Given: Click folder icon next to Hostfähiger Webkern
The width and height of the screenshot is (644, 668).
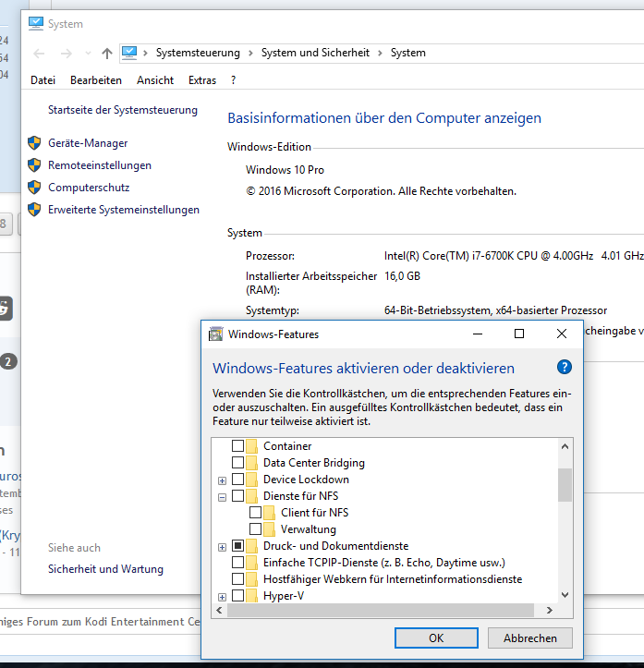Looking at the screenshot, I should pos(251,579).
